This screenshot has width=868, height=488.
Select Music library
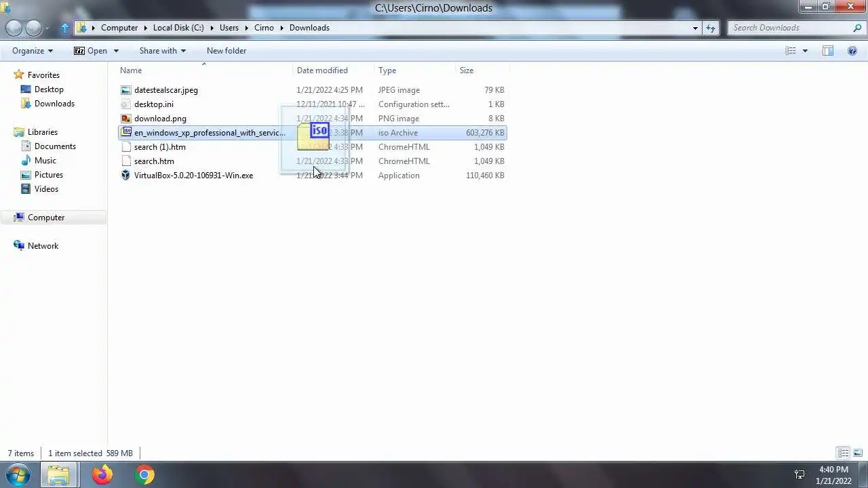[x=45, y=161]
